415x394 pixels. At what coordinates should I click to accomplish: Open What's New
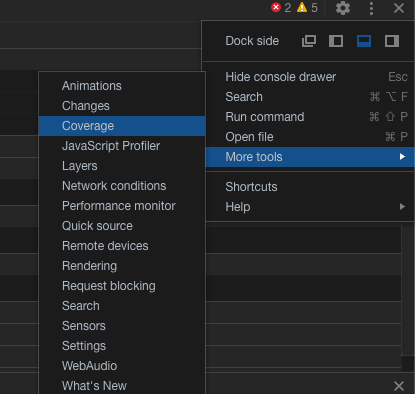coord(122,386)
